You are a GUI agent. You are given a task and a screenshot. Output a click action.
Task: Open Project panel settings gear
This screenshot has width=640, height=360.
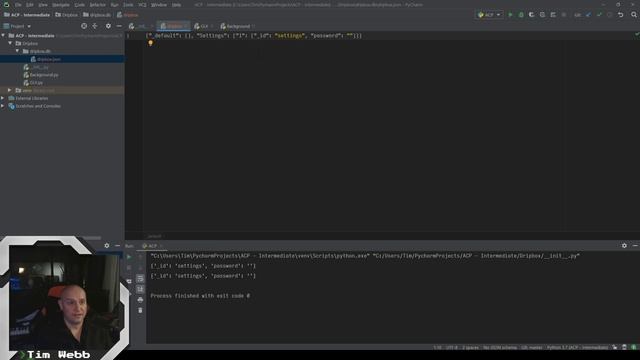coord(108,26)
